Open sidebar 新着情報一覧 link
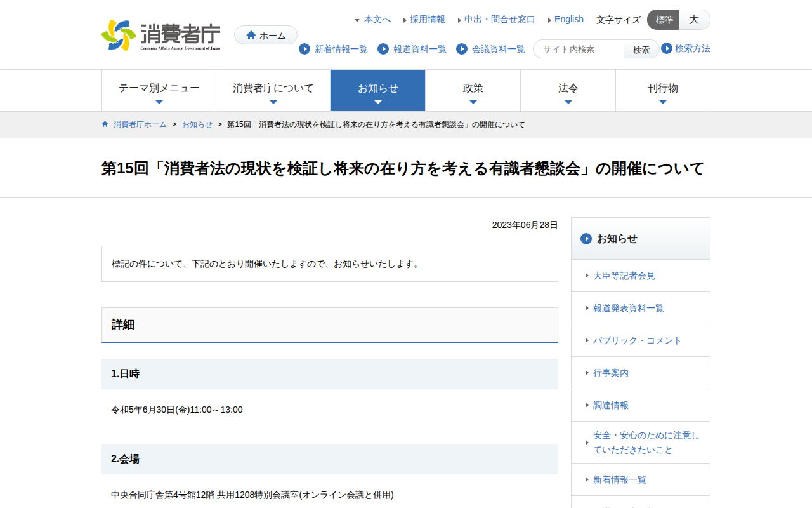812x508 pixels. tap(620, 479)
